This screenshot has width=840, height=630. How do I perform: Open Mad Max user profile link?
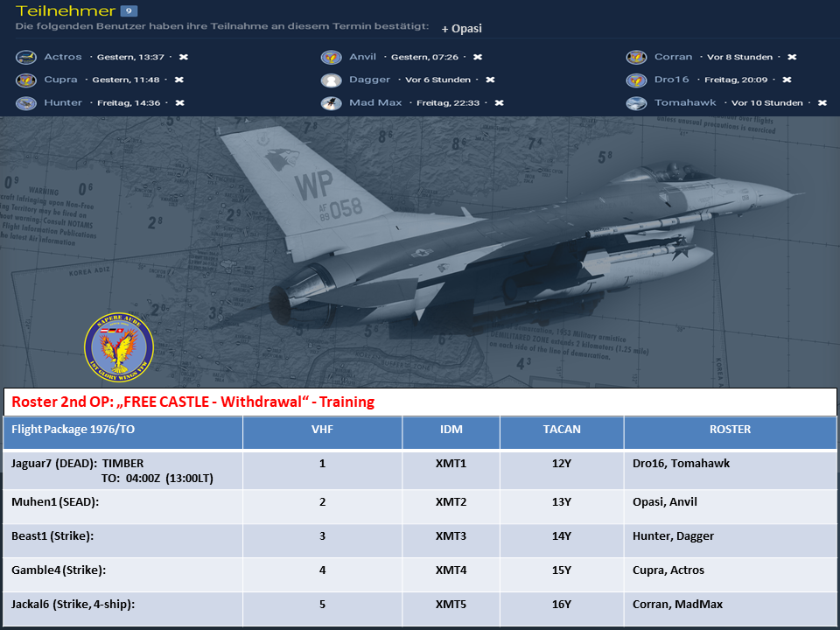click(x=375, y=102)
